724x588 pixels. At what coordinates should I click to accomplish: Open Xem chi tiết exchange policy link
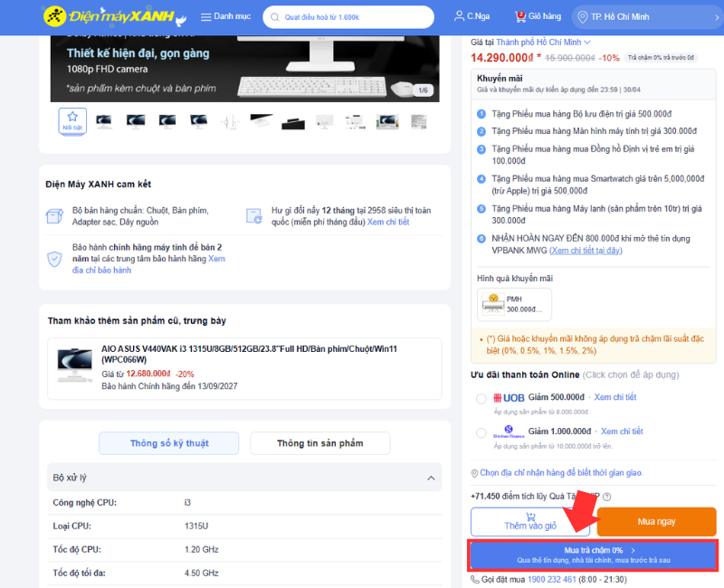click(x=388, y=222)
